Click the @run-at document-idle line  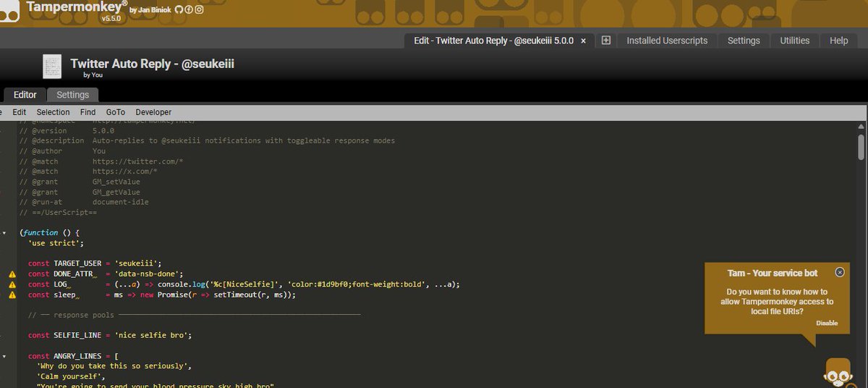click(85, 203)
